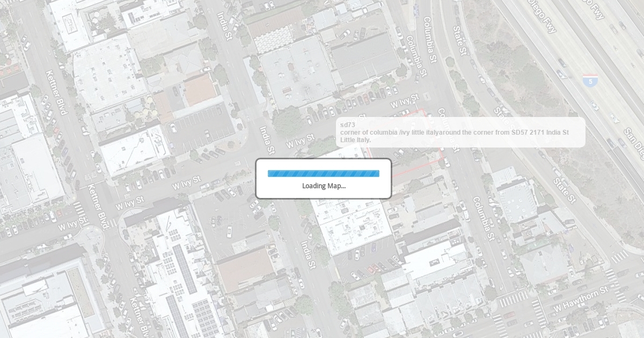Select the sd73 tooltip title
The height and width of the screenshot is (338, 644).
(347, 125)
